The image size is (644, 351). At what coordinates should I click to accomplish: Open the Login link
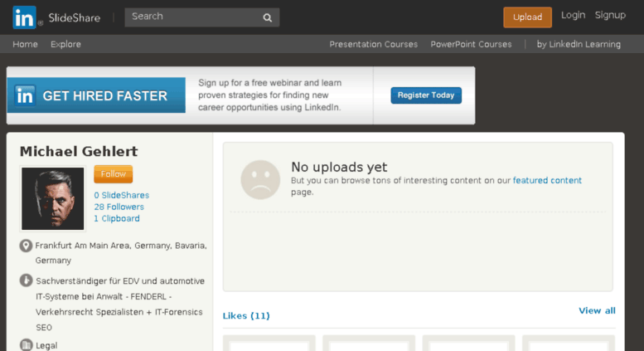coord(573,15)
